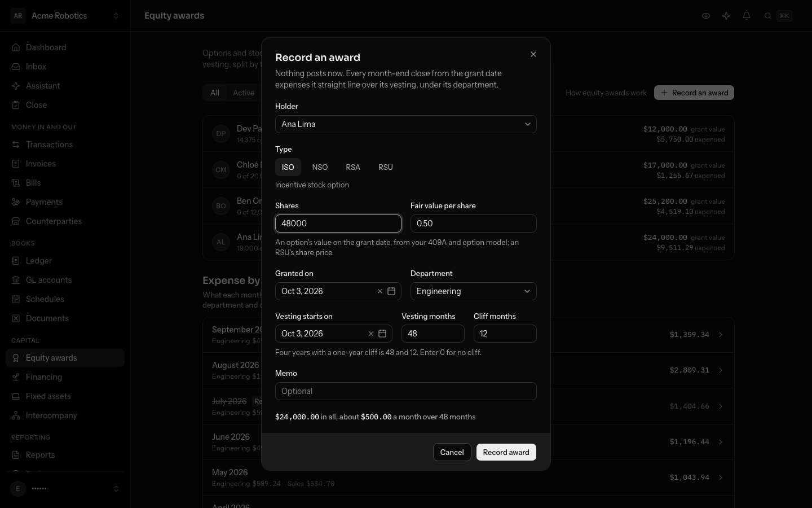Open search in the top bar

click(778, 16)
